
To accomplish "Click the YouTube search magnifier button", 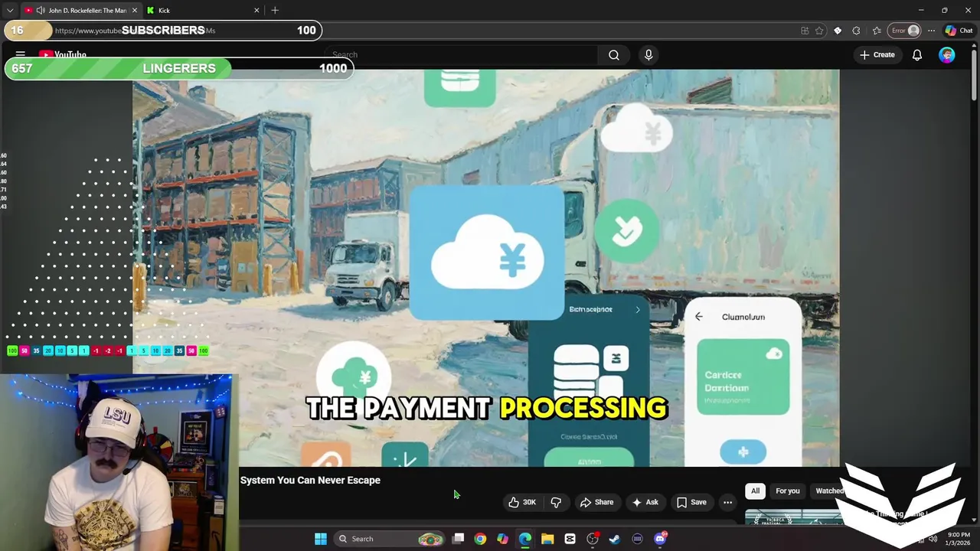I will [x=614, y=55].
